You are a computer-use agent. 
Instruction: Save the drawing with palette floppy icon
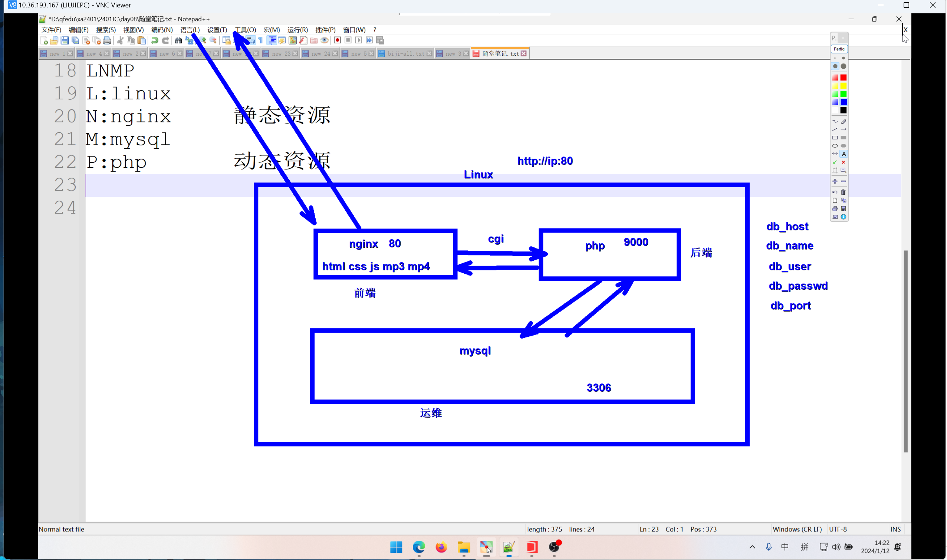(x=843, y=209)
